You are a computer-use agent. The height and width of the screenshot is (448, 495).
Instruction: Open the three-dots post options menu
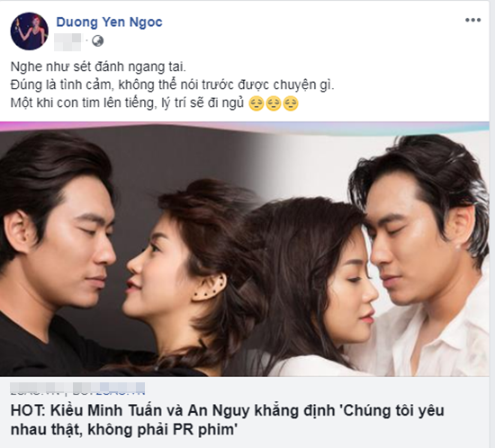(x=472, y=21)
